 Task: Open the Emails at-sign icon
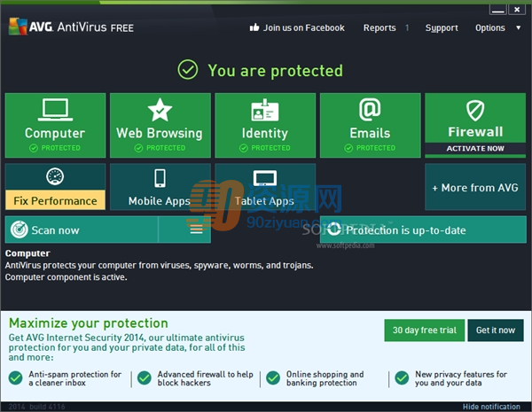point(370,110)
